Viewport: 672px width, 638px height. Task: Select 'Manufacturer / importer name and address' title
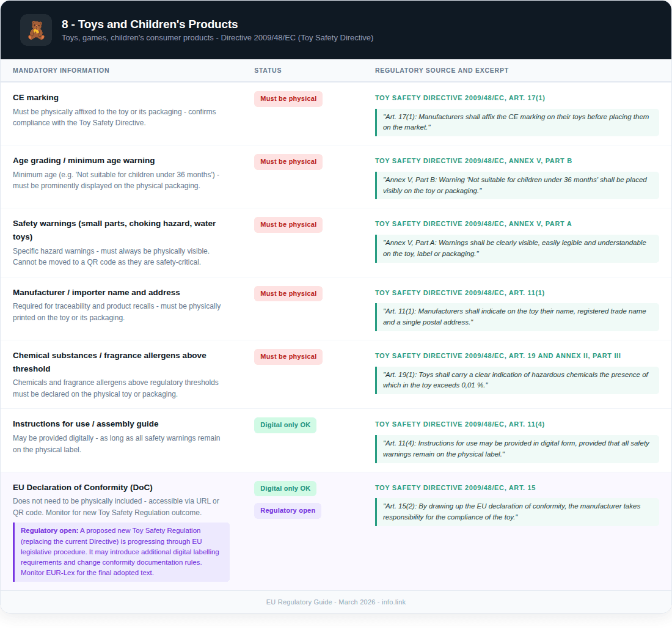tap(96, 293)
